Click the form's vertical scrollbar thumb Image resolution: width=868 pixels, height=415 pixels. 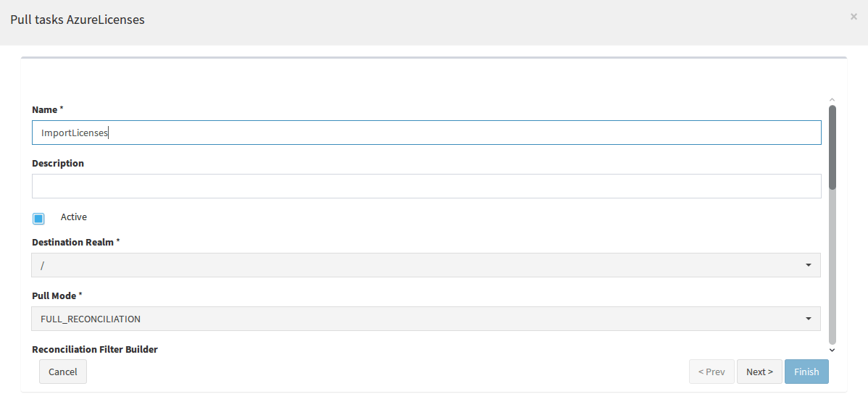832,147
